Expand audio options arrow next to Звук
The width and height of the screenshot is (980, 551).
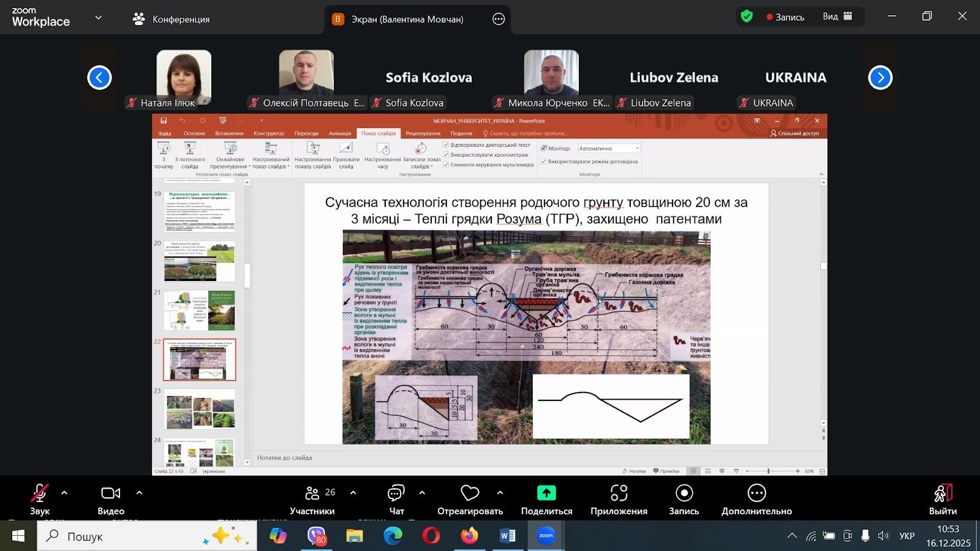point(64,493)
